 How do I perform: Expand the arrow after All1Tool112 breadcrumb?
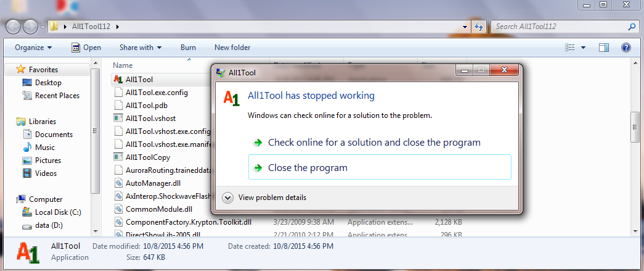tap(118, 27)
